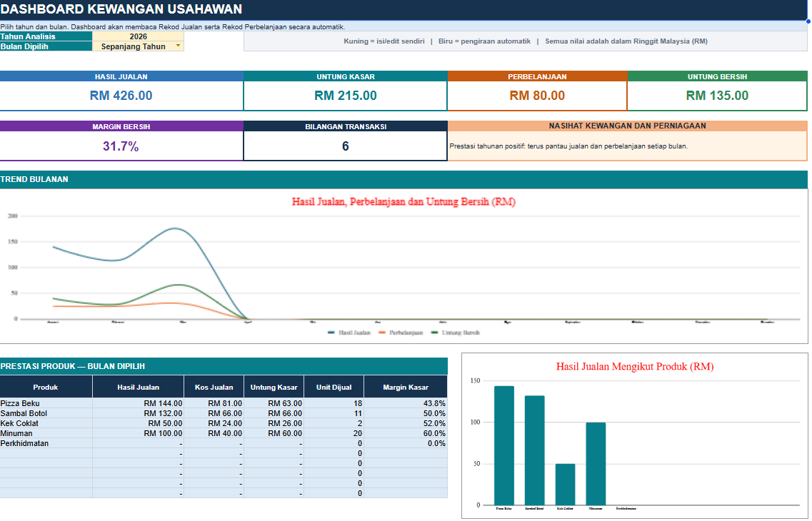Select the Kek Coklat bar in the chart
The width and height of the screenshot is (812, 521).
(565, 485)
